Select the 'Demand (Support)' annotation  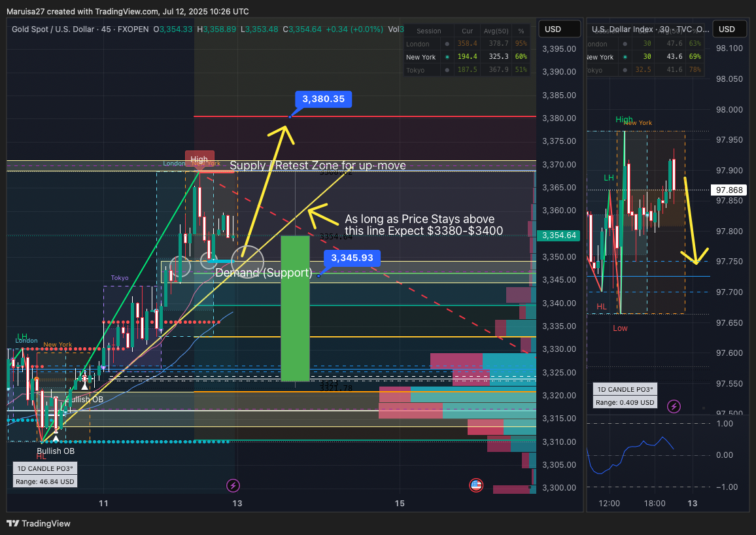264,273
